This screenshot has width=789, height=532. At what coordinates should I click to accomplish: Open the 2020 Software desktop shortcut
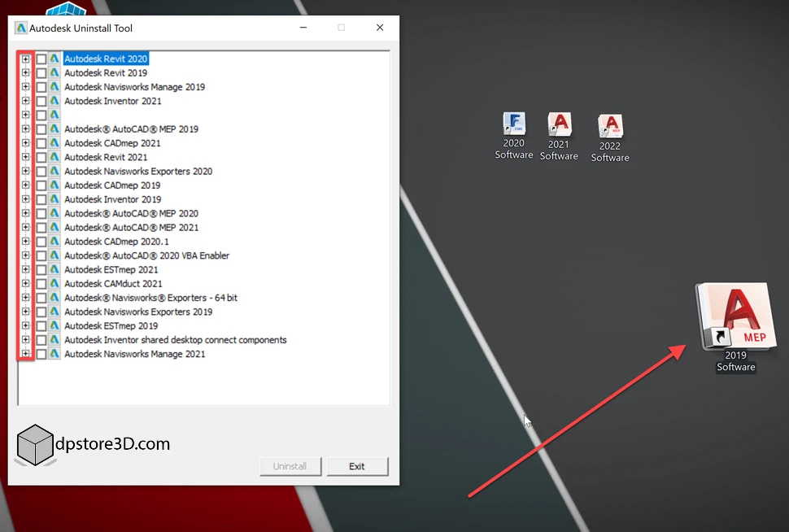(x=514, y=135)
